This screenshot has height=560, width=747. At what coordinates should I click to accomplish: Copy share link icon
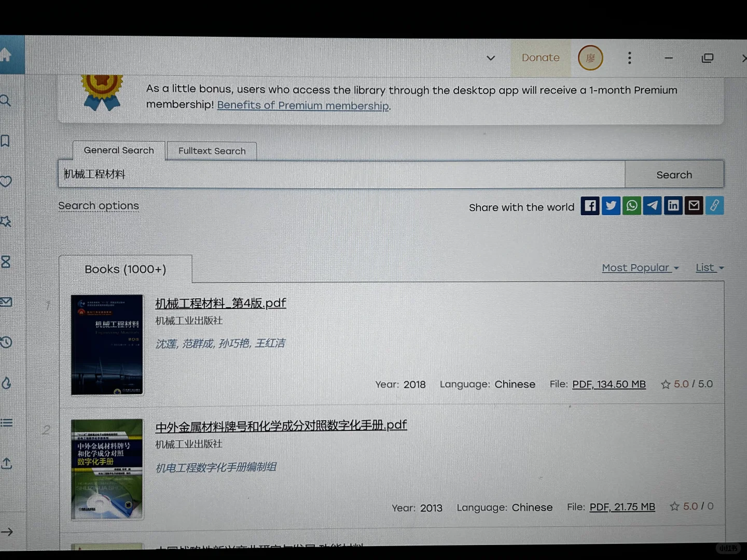click(714, 206)
